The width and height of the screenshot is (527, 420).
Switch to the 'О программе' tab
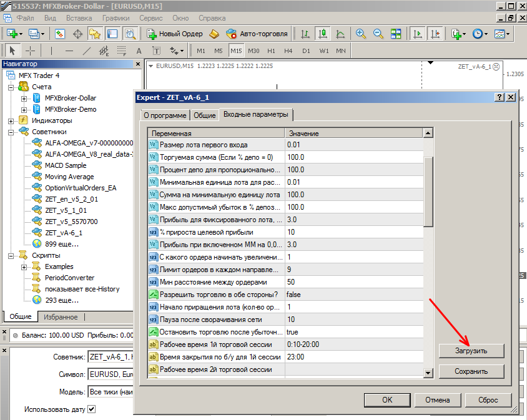[165, 115]
